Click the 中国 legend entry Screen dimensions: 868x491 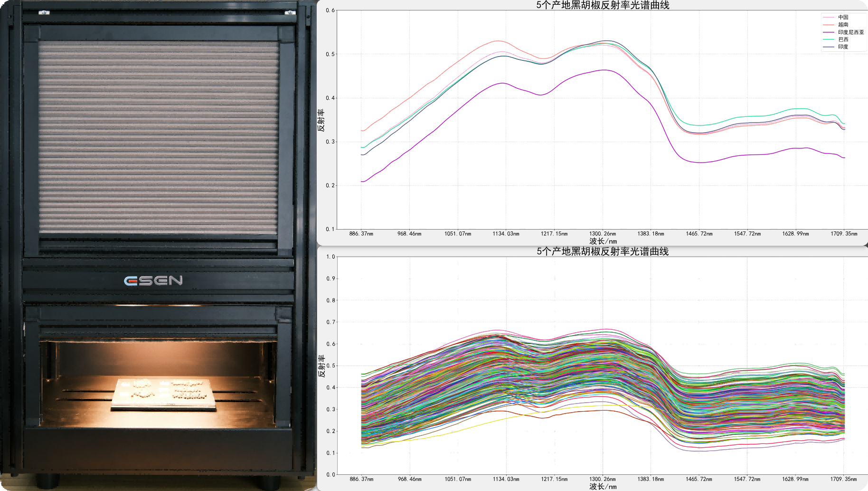point(843,17)
